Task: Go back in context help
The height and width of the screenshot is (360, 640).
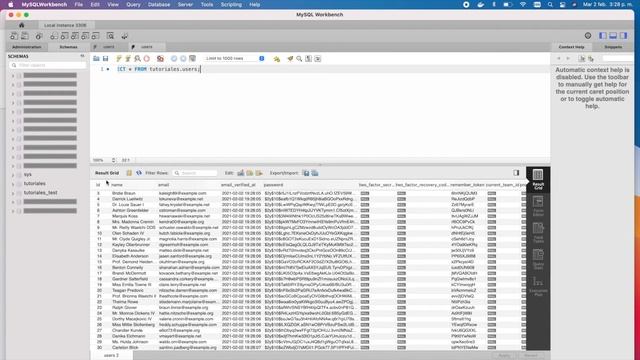Action: (559, 59)
